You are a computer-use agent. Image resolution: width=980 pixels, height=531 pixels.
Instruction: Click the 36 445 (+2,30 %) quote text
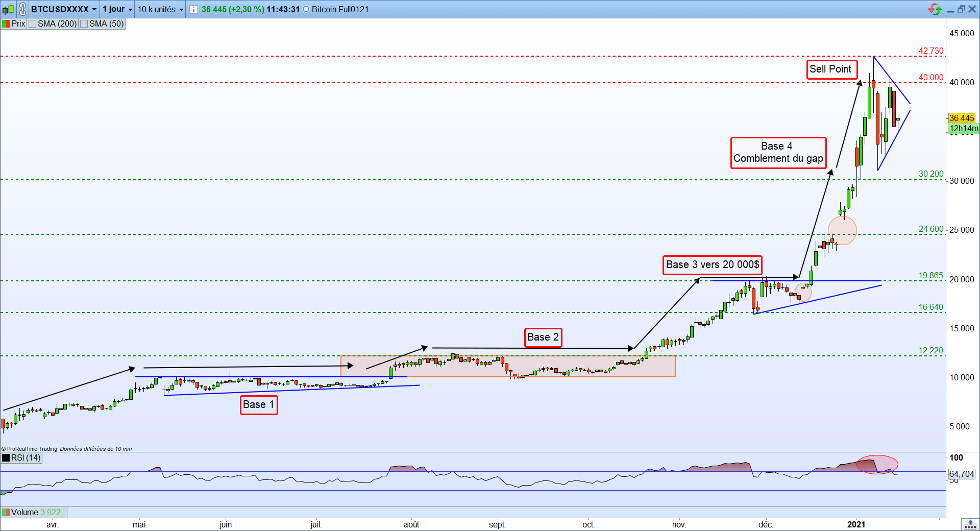[x=233, y=9]
